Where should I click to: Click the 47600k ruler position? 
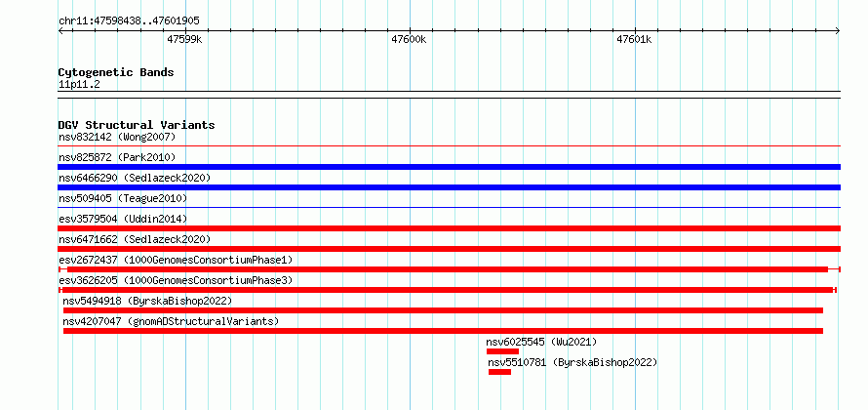click(x=409, y=39)
